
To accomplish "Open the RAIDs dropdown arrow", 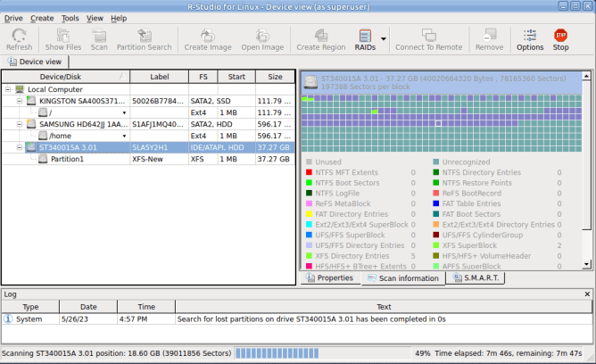I will [x=384, y=39].
